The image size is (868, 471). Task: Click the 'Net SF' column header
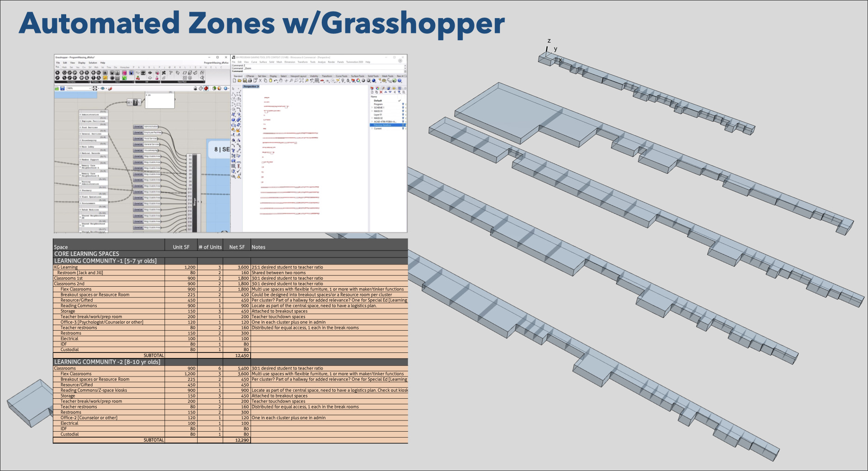tap(237, 247)
